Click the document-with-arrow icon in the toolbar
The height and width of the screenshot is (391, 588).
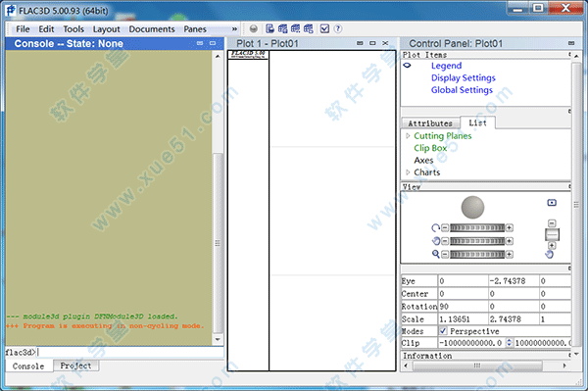[x=269, y=28]
